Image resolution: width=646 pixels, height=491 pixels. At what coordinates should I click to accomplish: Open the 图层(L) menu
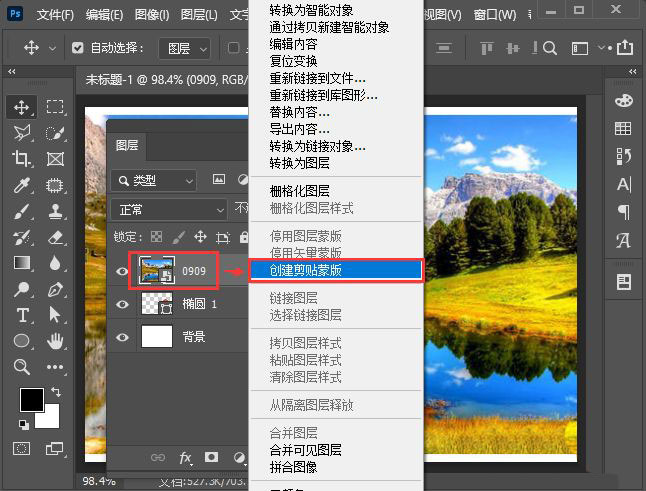199,15
